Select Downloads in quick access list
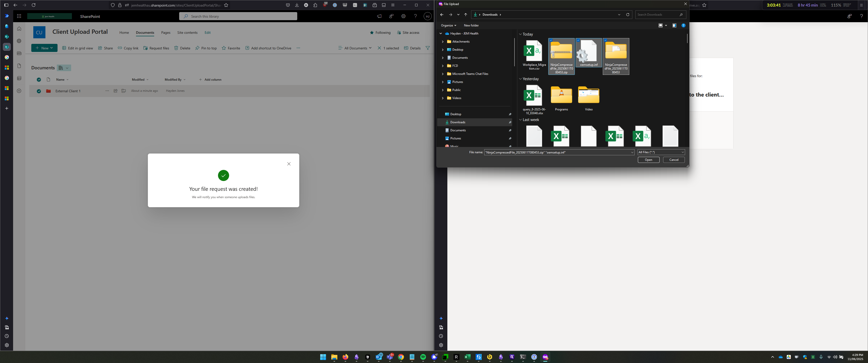The image size is (868, 363). coord(474,122)
